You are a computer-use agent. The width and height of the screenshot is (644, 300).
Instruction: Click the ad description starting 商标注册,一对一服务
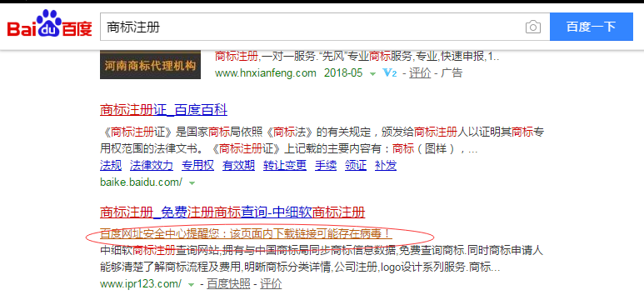tap(357, 57)
